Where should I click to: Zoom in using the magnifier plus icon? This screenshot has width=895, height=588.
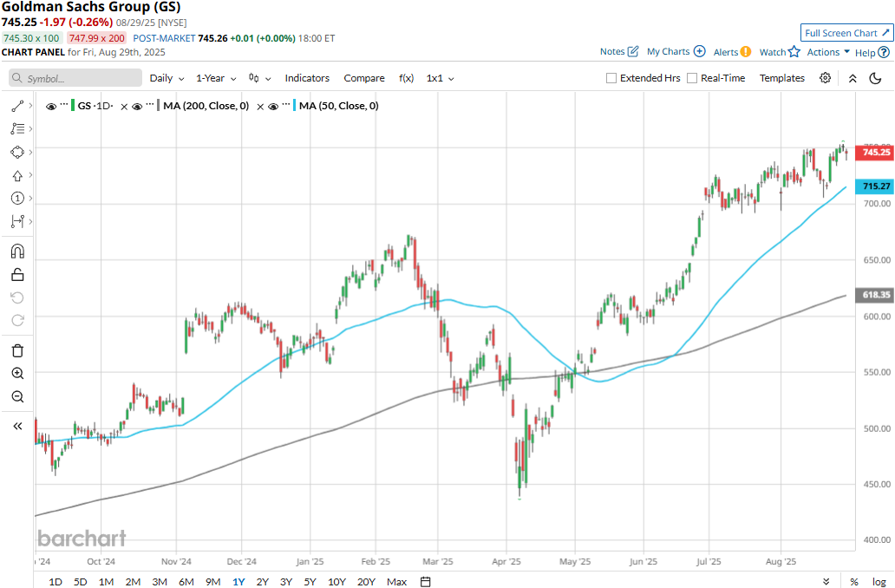(x=17, y=373)
